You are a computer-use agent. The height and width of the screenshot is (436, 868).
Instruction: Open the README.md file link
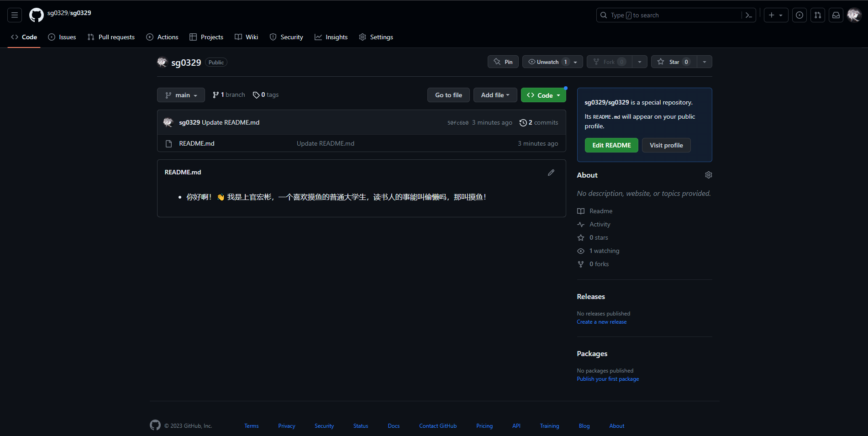[197, 143]
